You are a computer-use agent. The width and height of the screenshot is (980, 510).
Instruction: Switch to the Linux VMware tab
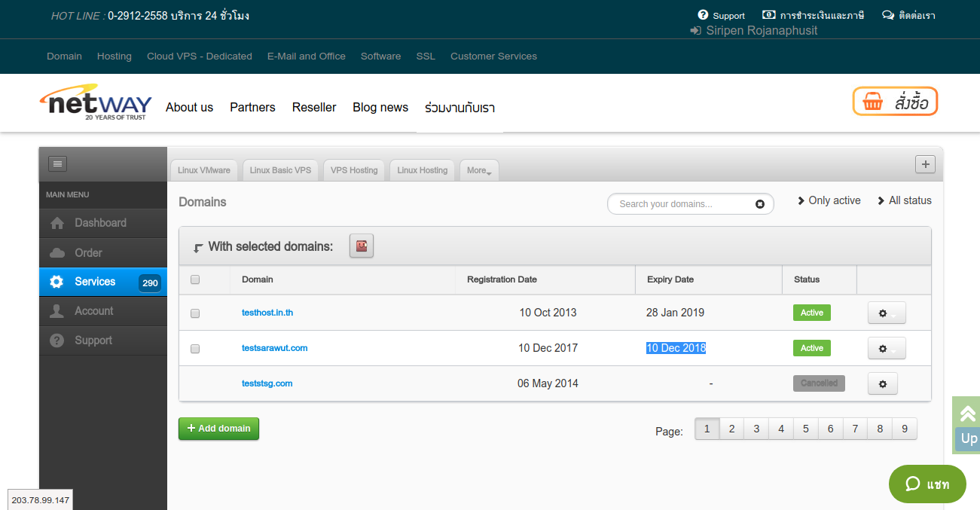(x=204, y=170)
